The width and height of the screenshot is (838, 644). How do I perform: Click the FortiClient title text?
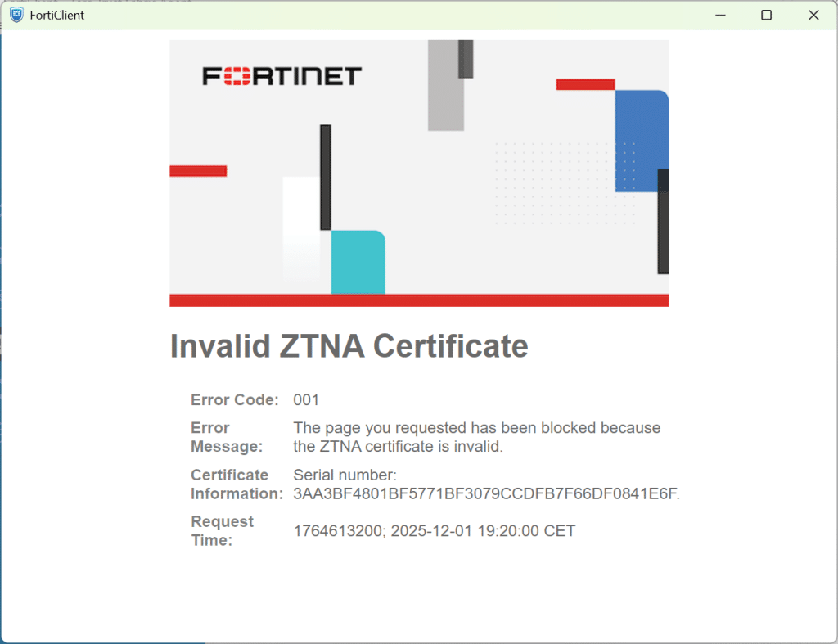(x=56, y=15)
